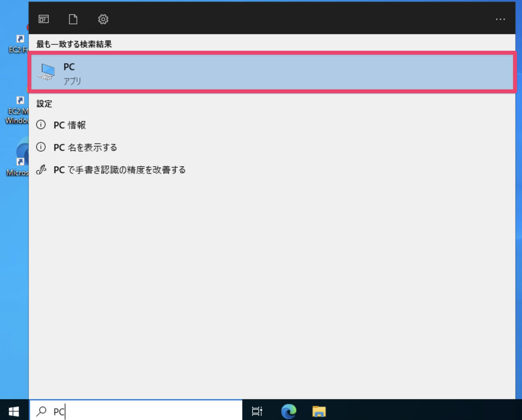Viewport: 522px width, 420px height.
Task: Click the 設定 section heading
Action: point(44,104)
